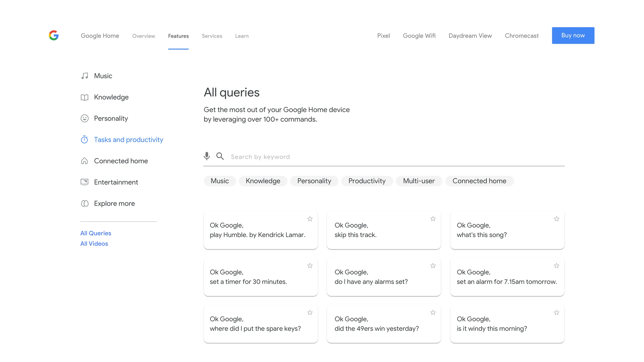
Task: Star the 'is it windy this morning' card
Action: pyautogui.click(x=557, y=312)
